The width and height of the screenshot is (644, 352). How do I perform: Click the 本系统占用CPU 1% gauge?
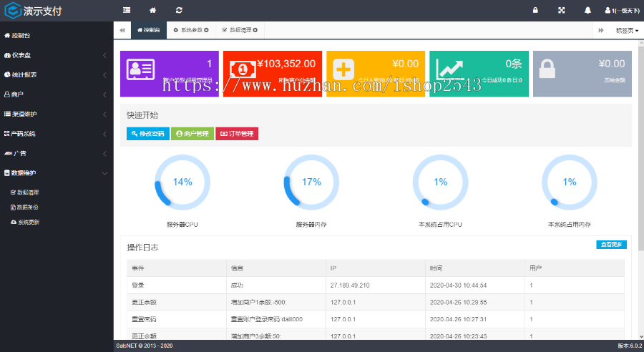click(x=440, y=182)
